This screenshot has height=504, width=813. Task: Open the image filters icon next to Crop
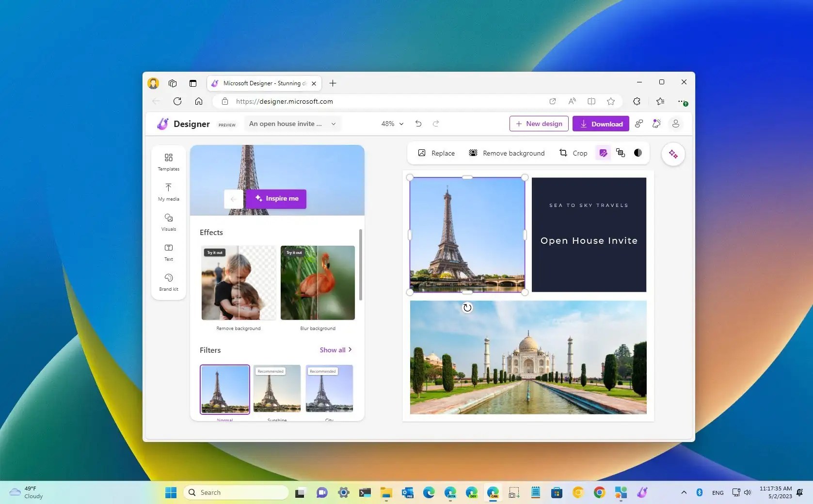(603, 153)
